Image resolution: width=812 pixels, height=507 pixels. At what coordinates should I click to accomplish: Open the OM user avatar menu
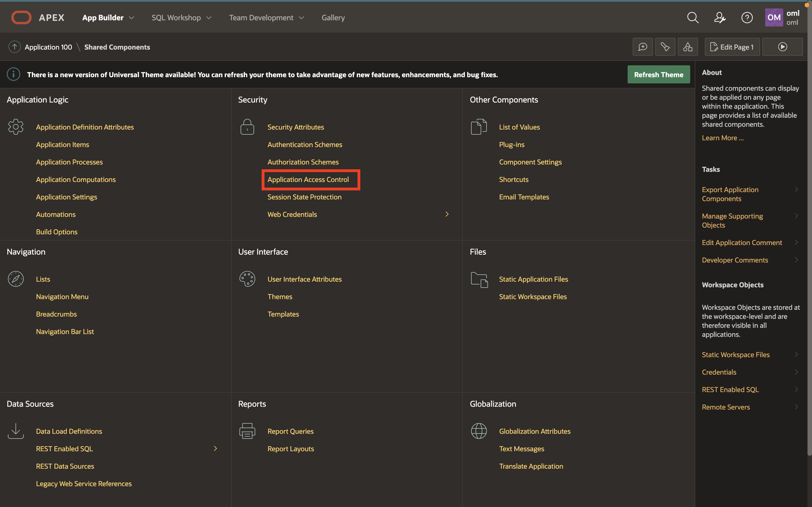pyautogui.click(x=774, y=17)
